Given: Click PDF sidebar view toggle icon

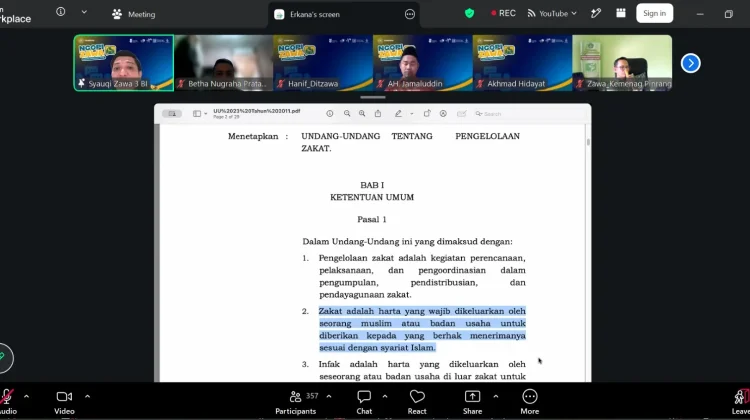Looking at the screenshot, I should click(197, 114).
